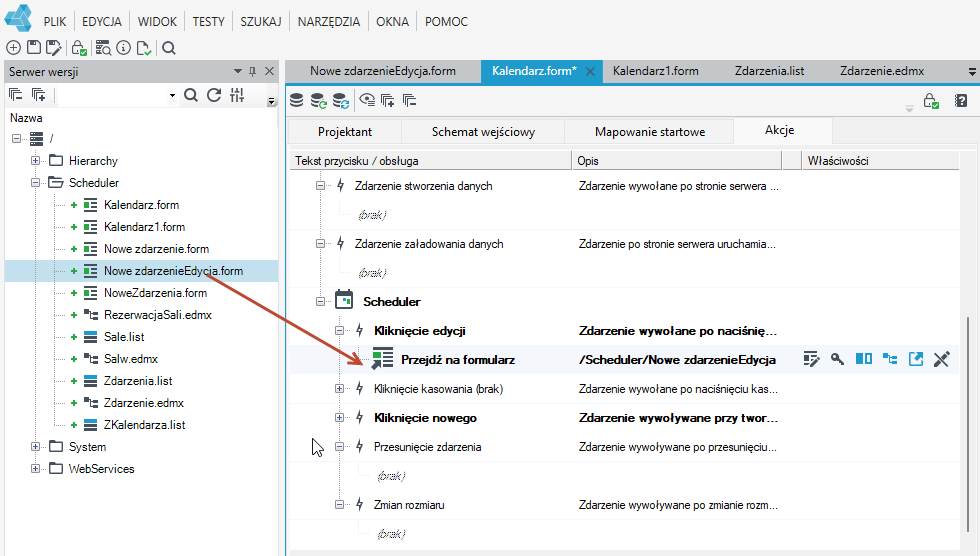Image resolution: width=980 pixels, height=556 pixels.
Task: Click the database with blue sync icon
Action: 341,101
